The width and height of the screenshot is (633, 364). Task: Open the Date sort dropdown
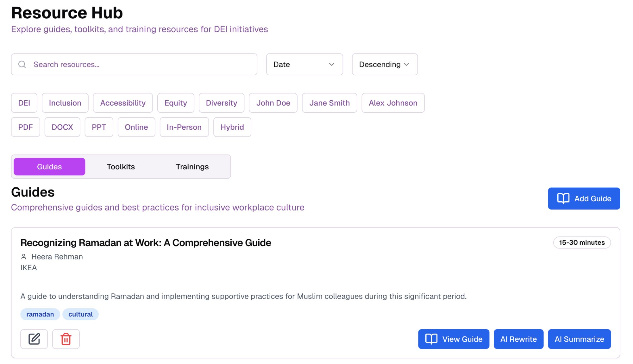[304, 65]
